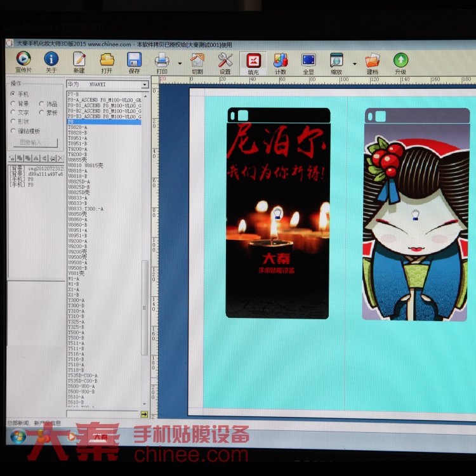This screenshot has width=476, height=476.
Task: Click the vertical flip layer icon
Action: tap(44, 158)
